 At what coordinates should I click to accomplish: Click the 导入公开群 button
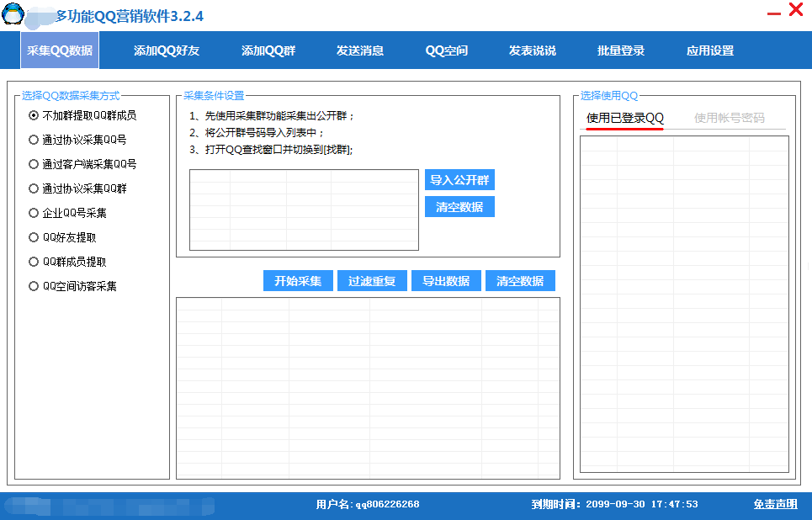pyautogui.click(x=460, y=180)
